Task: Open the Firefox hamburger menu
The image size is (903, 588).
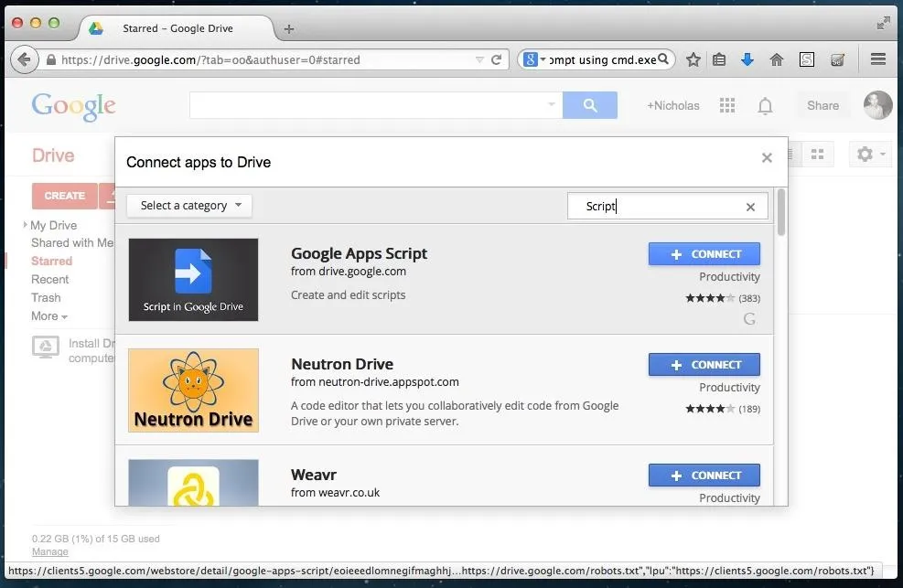Action: (878, 59)
